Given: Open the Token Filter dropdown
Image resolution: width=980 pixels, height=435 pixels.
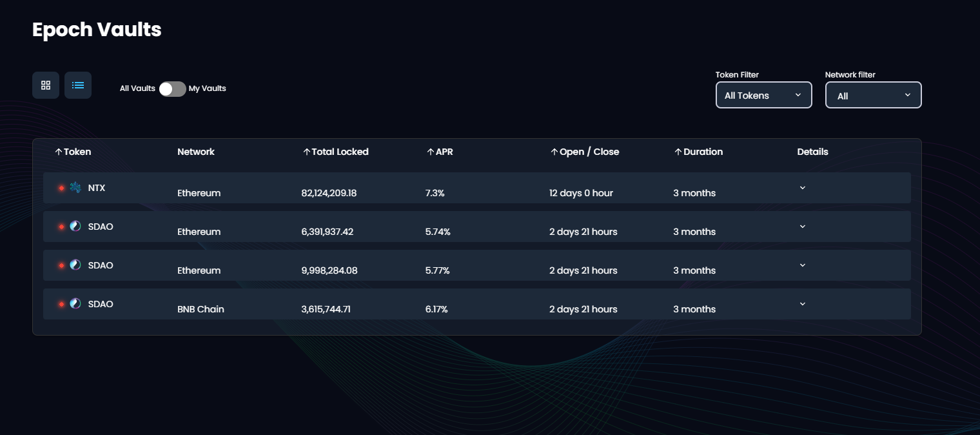Looking at the screenshot, I should (x=763, y=95).
